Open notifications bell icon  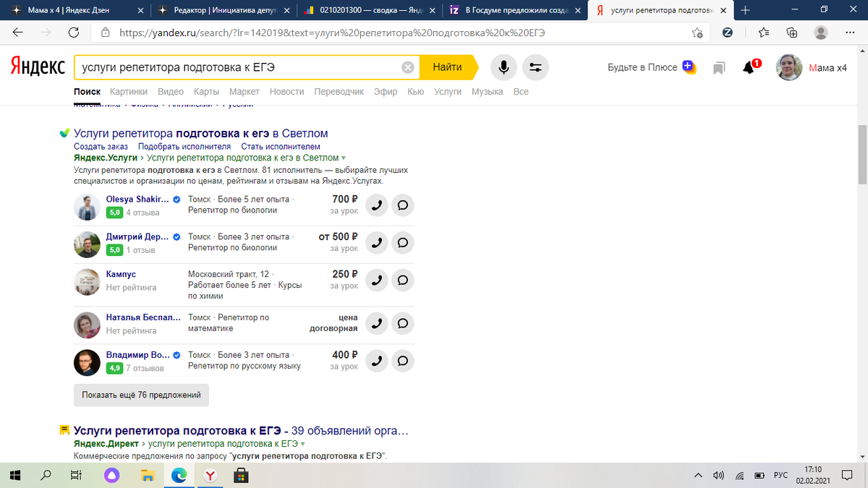click(749, 68)
